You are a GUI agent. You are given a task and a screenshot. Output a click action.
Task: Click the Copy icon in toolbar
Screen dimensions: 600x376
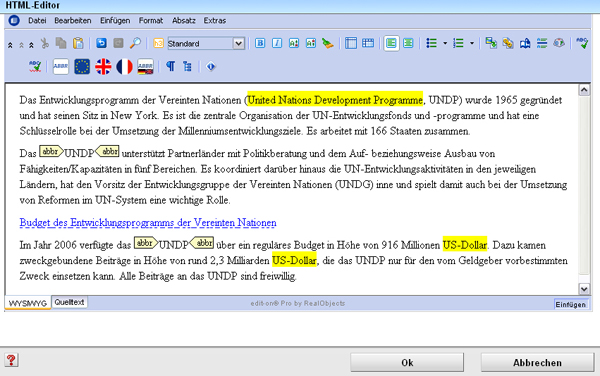point(61,43)
